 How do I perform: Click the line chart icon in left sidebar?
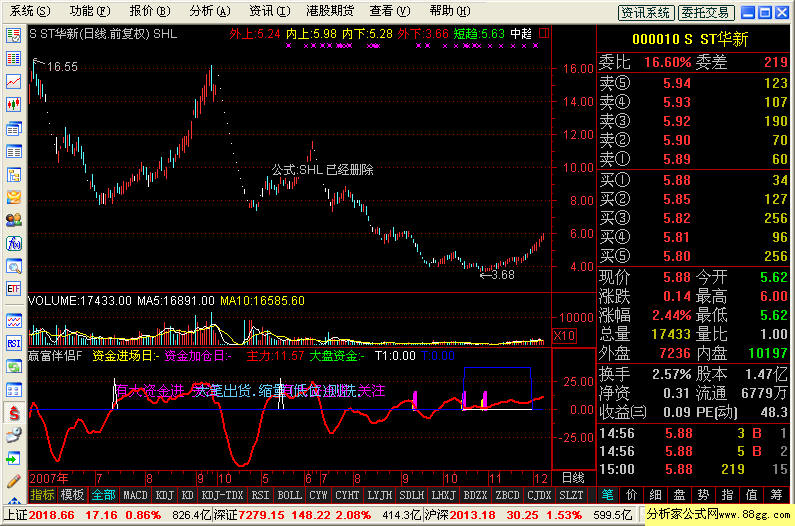pos(13,82)
